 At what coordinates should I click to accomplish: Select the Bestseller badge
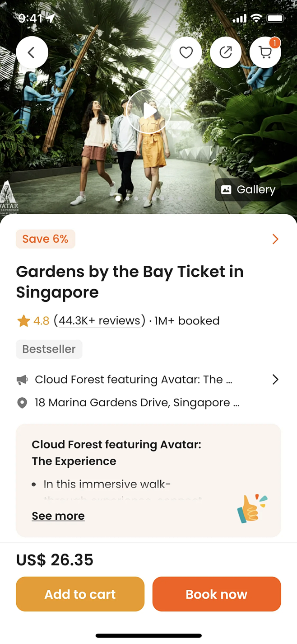(x=49, y=349)
